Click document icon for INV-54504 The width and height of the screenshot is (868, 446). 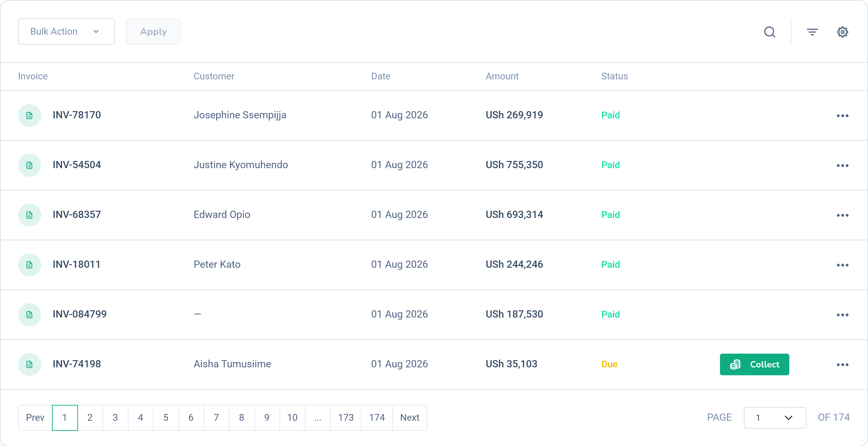point(30,166)
